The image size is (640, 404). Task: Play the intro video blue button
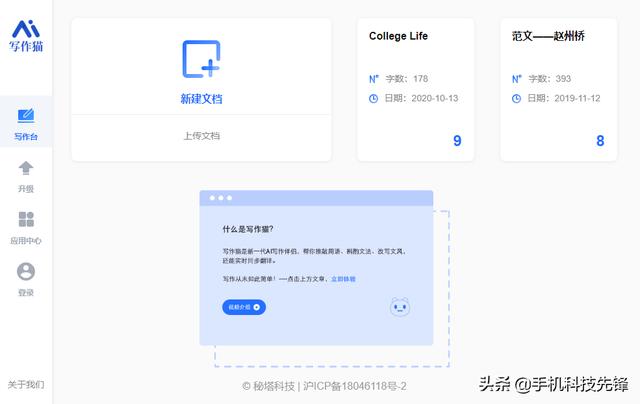[244, 307]
